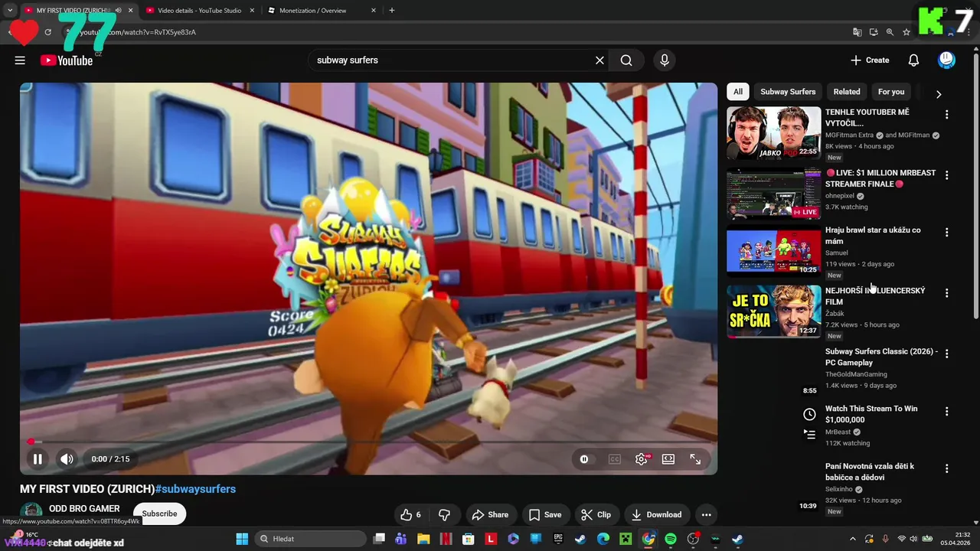Open options for Watch This Stream video
980x551 pixels.
click(947, 411)
